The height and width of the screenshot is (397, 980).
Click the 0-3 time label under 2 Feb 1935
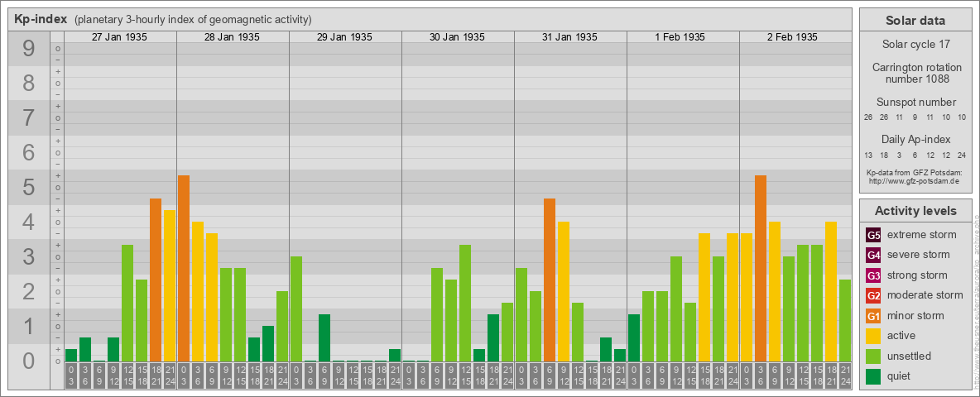pyautogui.click(x=747, y=376)
